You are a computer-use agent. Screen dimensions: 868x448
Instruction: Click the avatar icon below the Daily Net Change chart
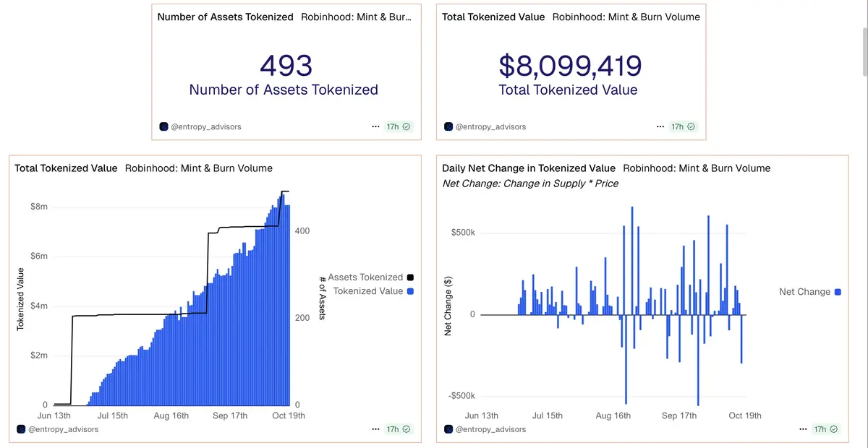click(448, 429)
